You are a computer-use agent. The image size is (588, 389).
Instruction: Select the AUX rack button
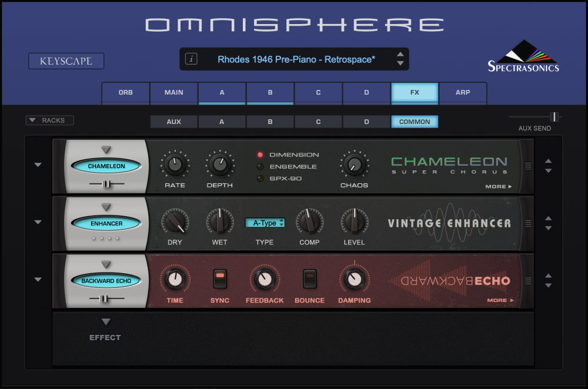click(x=174, y=122)
